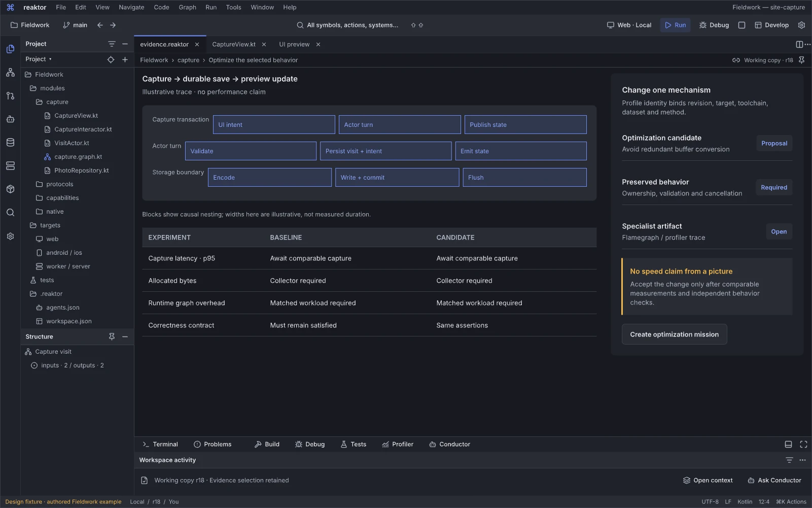
Task: Open the Profiler bottom tab
Action: pyautogui.click(x=398, y=444)
